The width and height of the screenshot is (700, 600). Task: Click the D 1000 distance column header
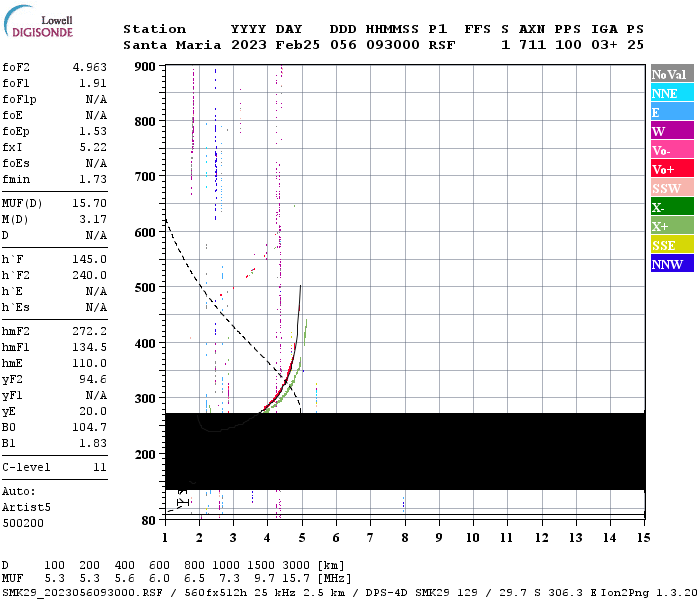coord(226,566)
